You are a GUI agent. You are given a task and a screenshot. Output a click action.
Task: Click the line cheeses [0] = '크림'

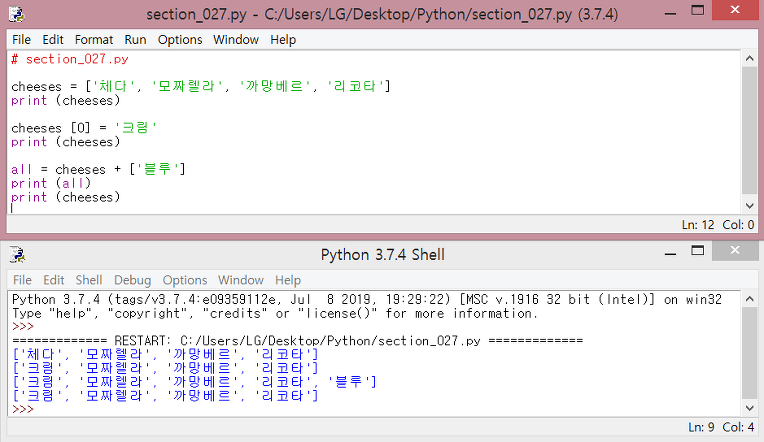(84, 128)
